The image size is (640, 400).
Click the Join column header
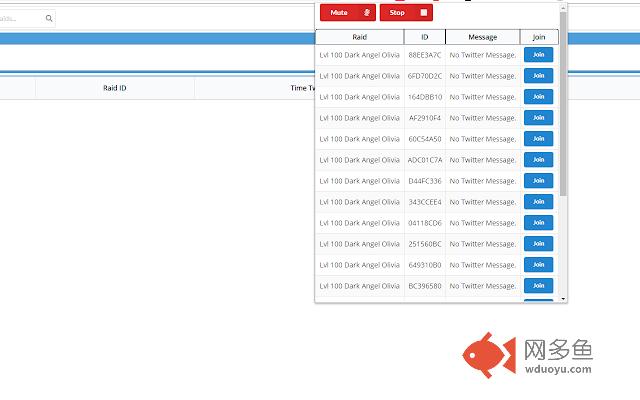tap(539, 37)
